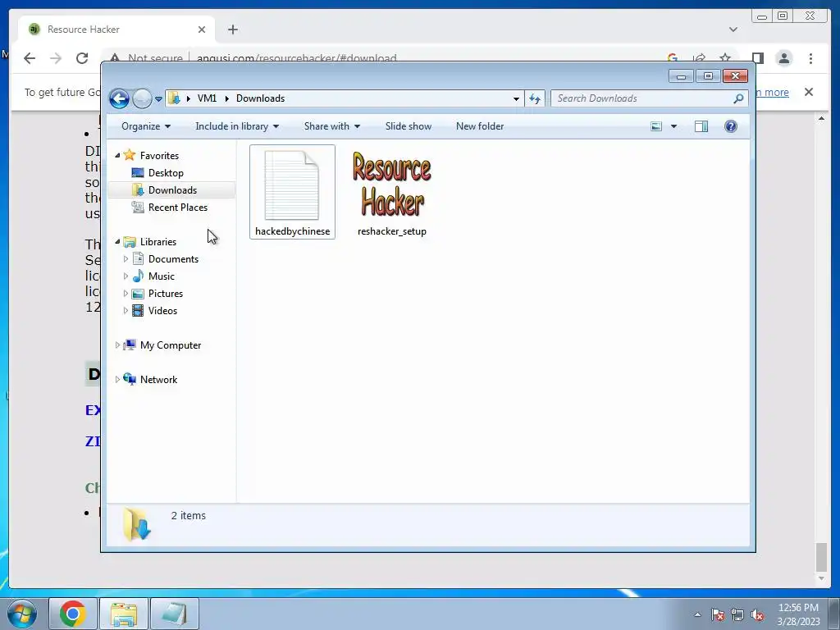
Task: Click the taskbar clock showing 12:56 PM
Action: pyautogui.click(x=798, y=614)
